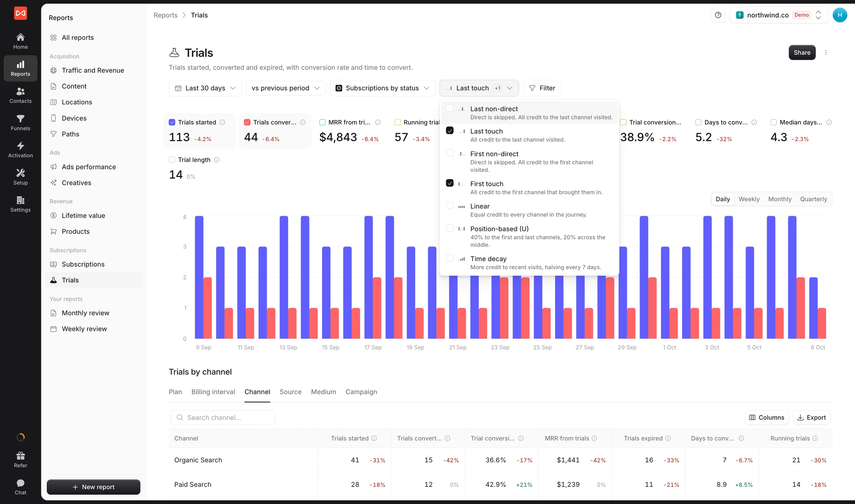Collapse the Last touch attribution dropdown
The width and height of the screenshot is (855, 504).
(479, 88)
